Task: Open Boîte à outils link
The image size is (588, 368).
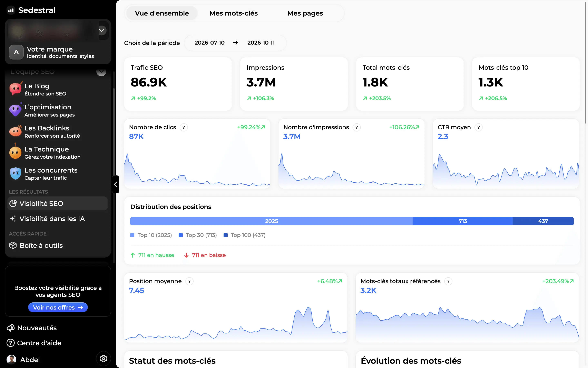Action: (x=58, y=245)
